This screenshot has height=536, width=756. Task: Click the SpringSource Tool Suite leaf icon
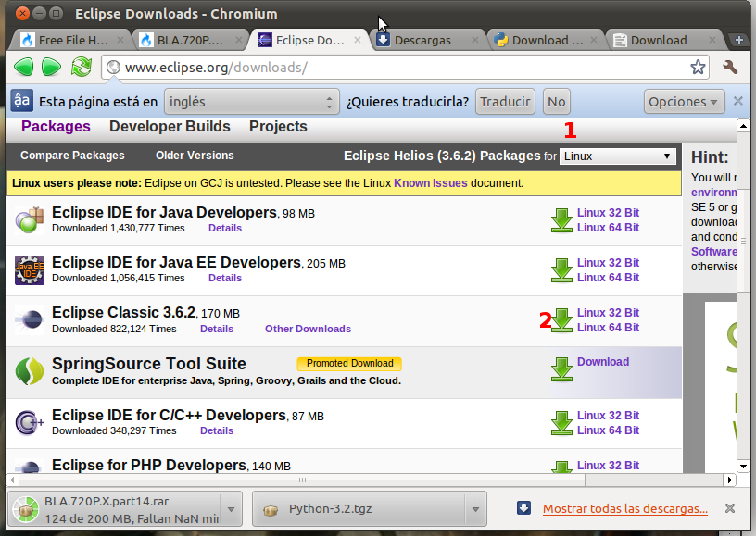tap(30, 371)
